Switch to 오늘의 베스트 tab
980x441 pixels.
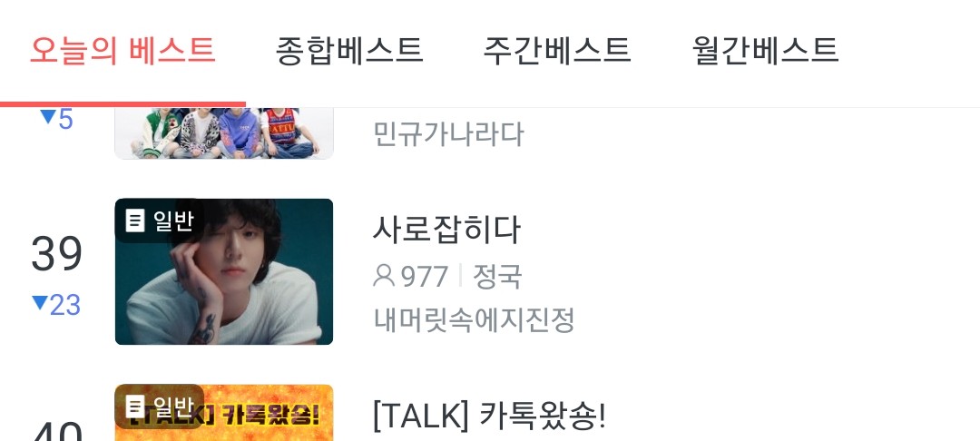[122, 51]
